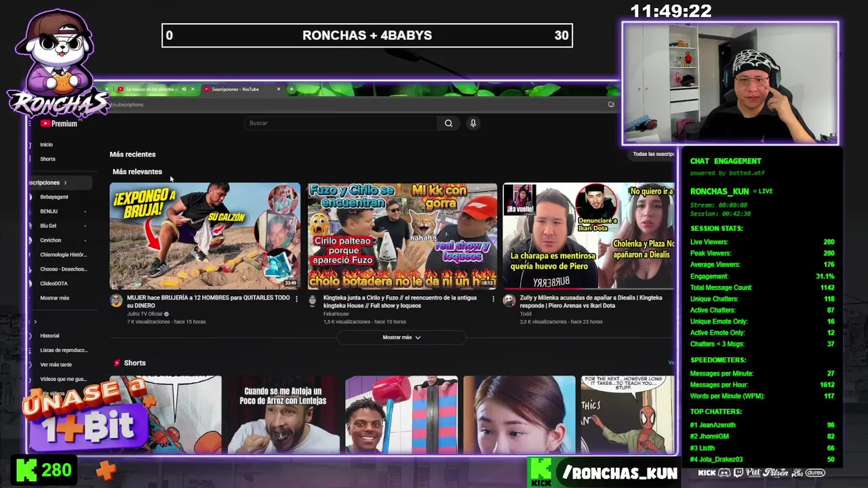Switch to 'La música de los directos' tab

coord(151,89)
